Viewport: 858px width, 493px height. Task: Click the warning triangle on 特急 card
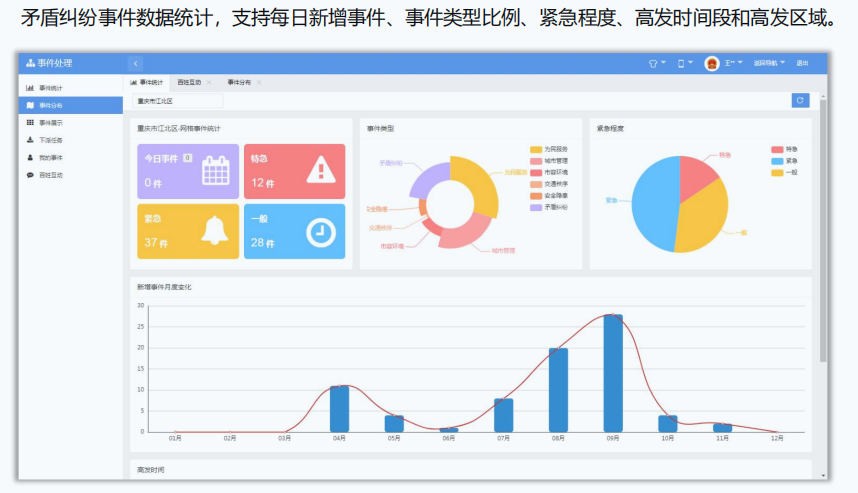[321, 169]
